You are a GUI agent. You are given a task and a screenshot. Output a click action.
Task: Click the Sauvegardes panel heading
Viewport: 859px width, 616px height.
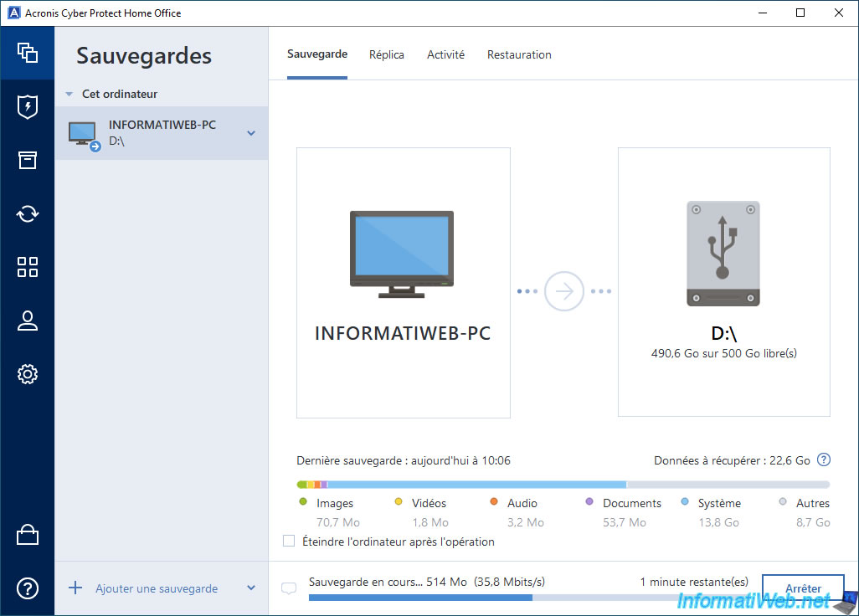tap(144, 56)
